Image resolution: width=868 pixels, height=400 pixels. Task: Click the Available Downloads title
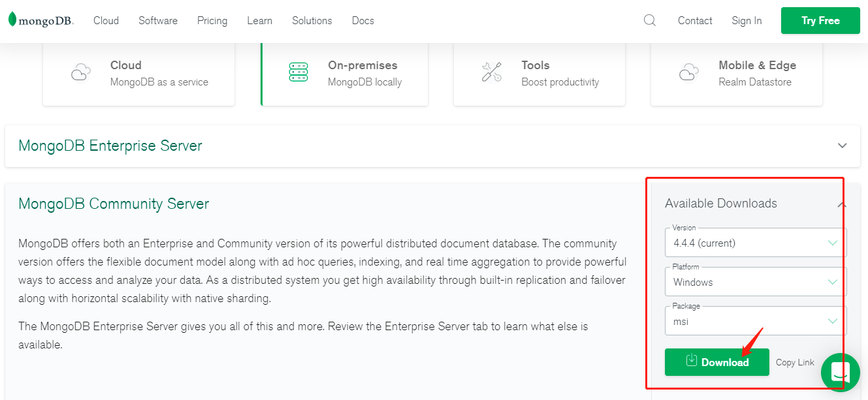721,204
